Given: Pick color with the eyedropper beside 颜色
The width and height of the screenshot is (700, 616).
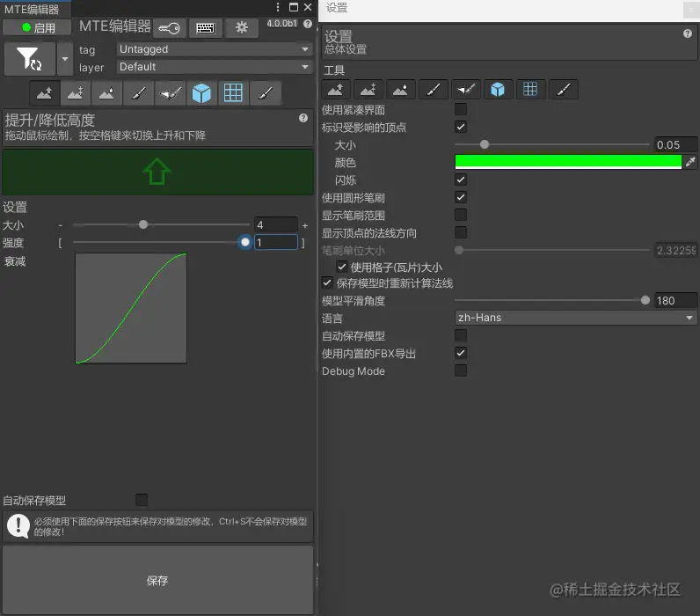Looking at the screenshot, I should [x=690, y=162].
